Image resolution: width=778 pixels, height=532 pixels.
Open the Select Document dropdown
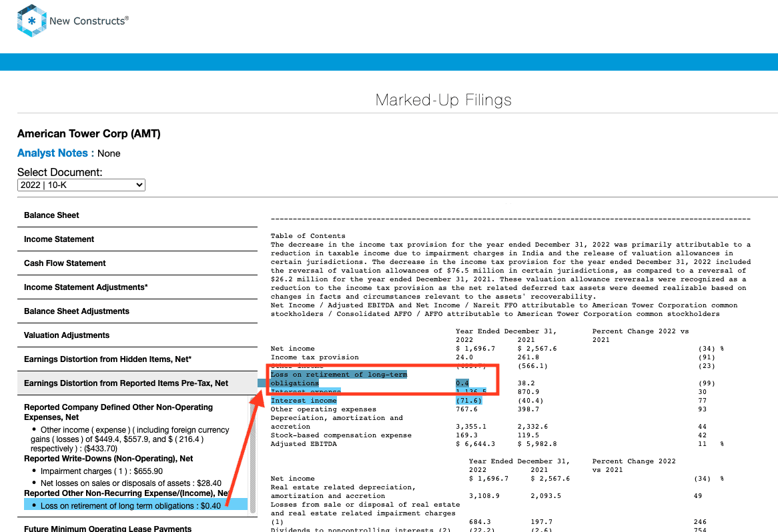point(81,185)
